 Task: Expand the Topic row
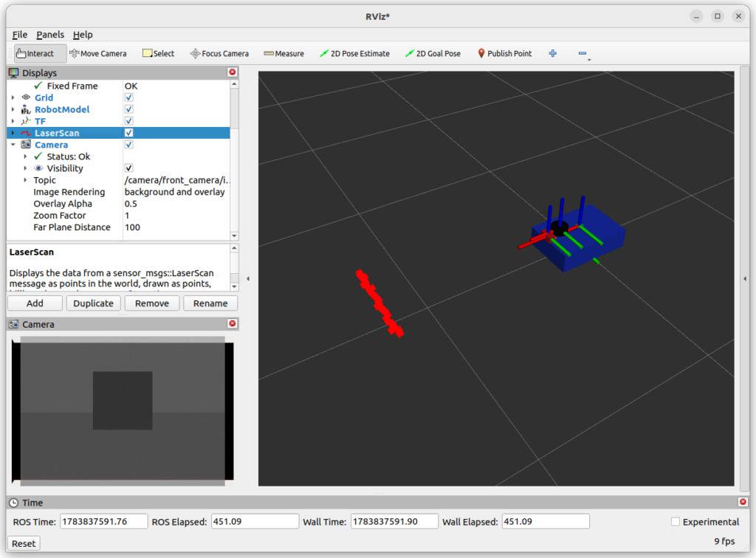click(x=25, y=180)
